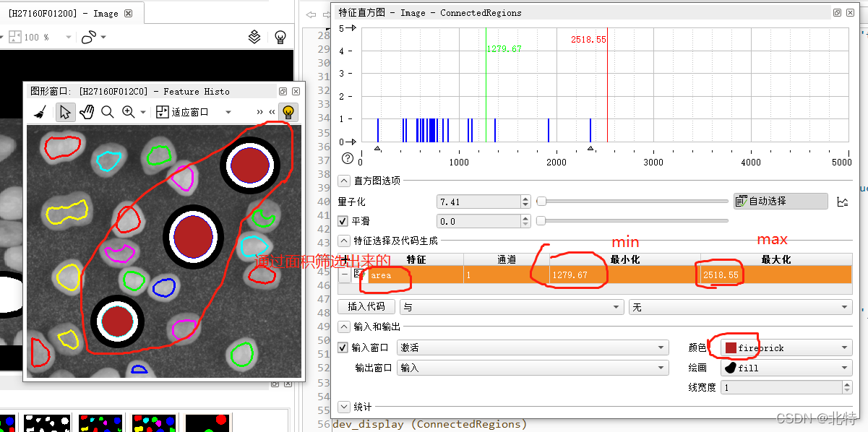Click the white regions on black thumbnail

tap(47, 423)
